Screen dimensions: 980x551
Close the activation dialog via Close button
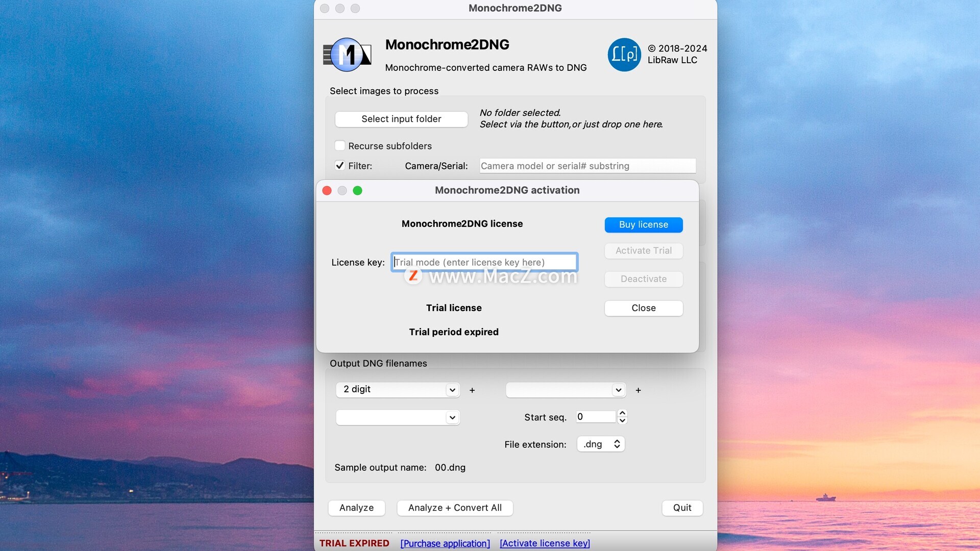[644, 308]
